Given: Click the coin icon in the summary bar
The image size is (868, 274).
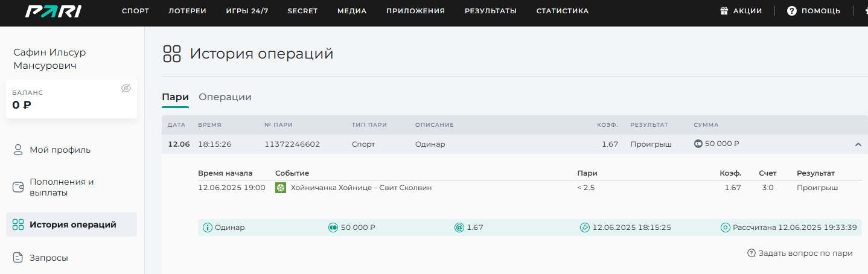Looking at the screenshot, I should click(x=333, y=228).
